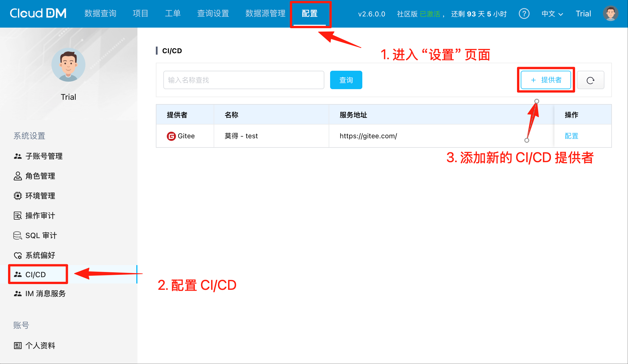Screen dimensions: 628x364
Task: Open SQL 审计 sidebar item
Action: [x=41, y=235]
